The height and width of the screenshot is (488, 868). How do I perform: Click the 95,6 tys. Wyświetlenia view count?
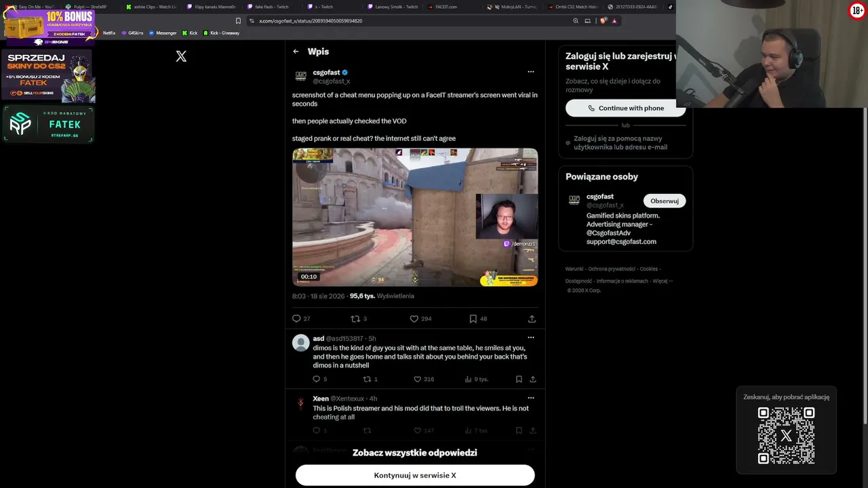click(382, 296)
